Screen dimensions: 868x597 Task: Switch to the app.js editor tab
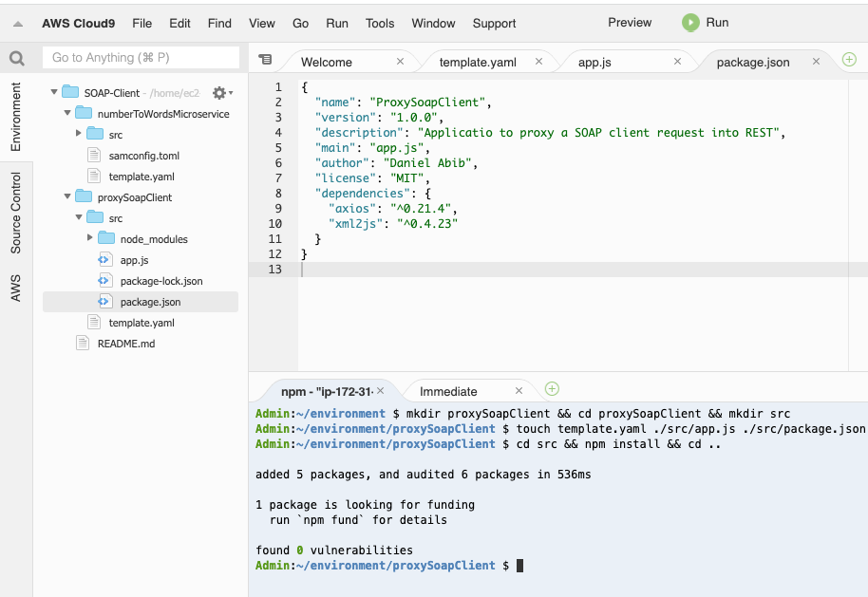coord(594,62)
